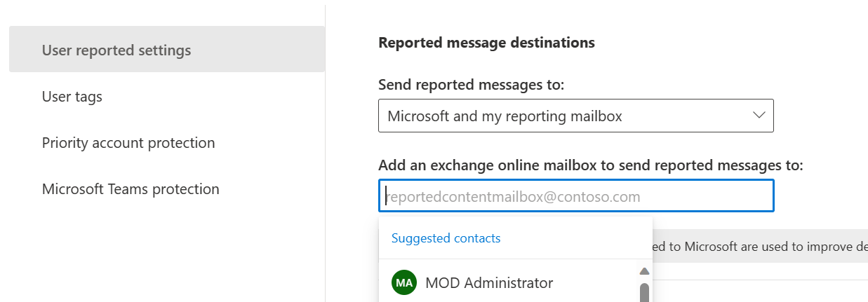Click the scroll up arrow in suggestions list
Screen dimensions: 868x302
point(644,271)
